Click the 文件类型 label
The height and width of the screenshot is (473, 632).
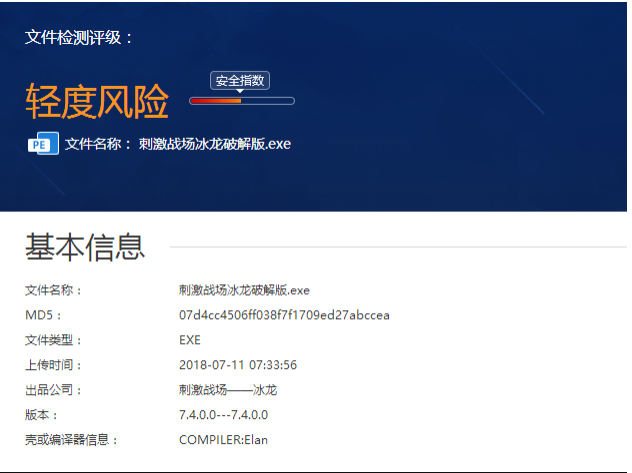tap(53, 340)
